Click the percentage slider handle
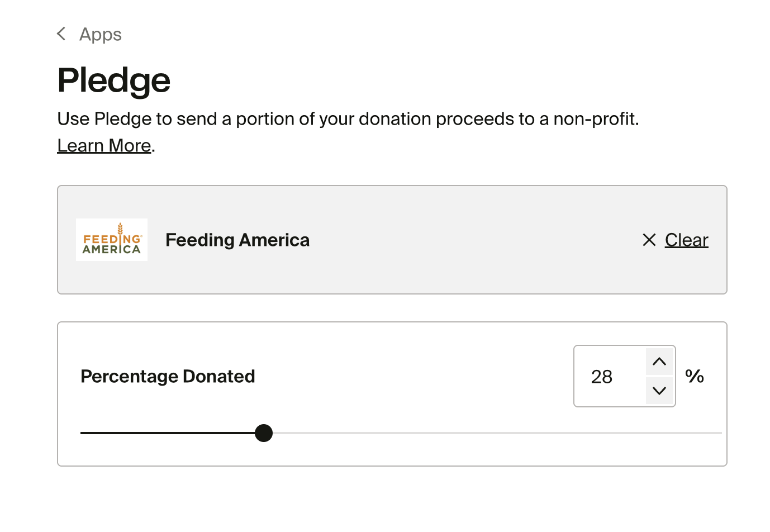 [x=263, y=433]
